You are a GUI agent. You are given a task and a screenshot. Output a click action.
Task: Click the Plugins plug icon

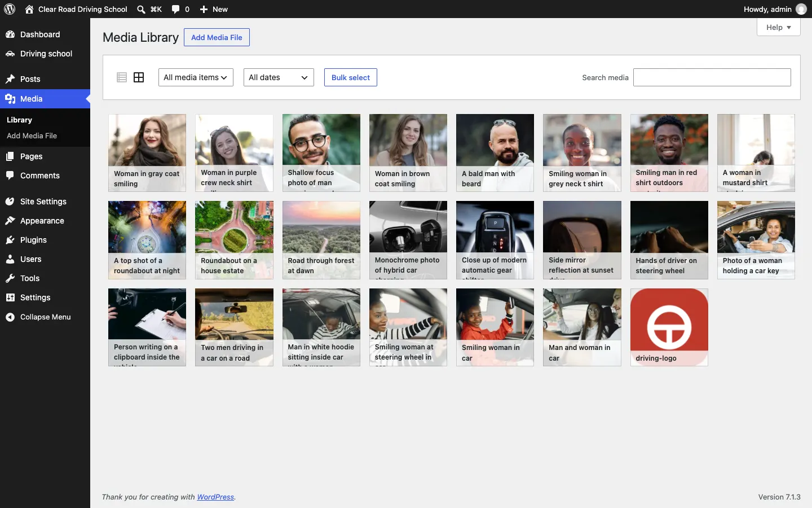coord(10,240)
